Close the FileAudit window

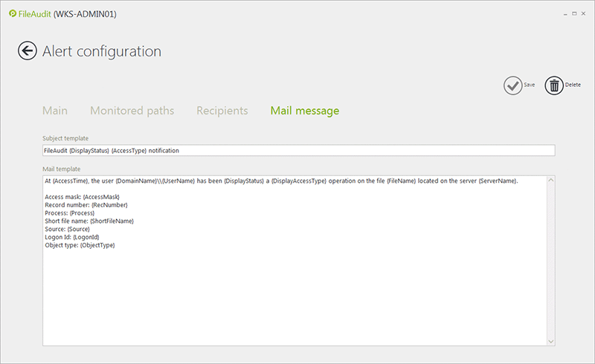click(x=584, y=13)
